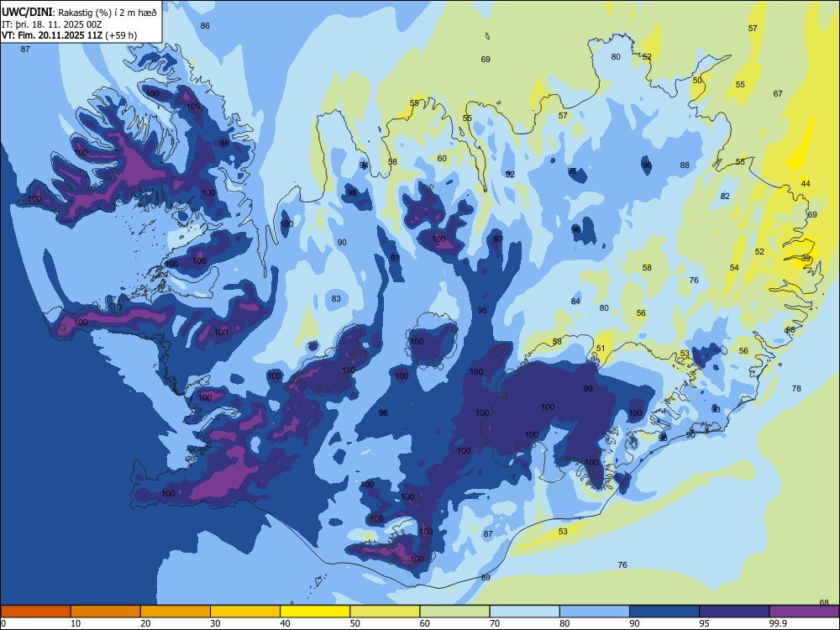The width and height of the screenshot is (840, 630).
Task: Click the humidity value '78' on the map
Action: point(796,388)
